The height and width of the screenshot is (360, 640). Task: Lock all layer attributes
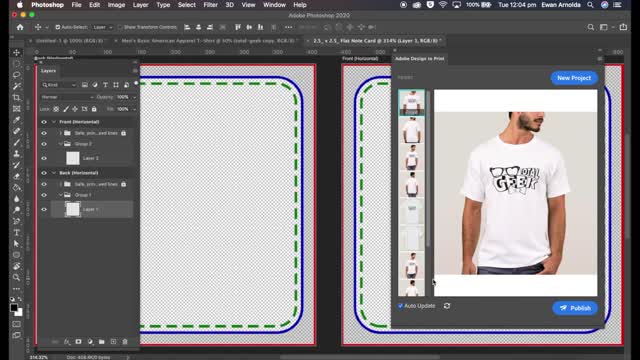pyautogui.click(x=94, y=109)
